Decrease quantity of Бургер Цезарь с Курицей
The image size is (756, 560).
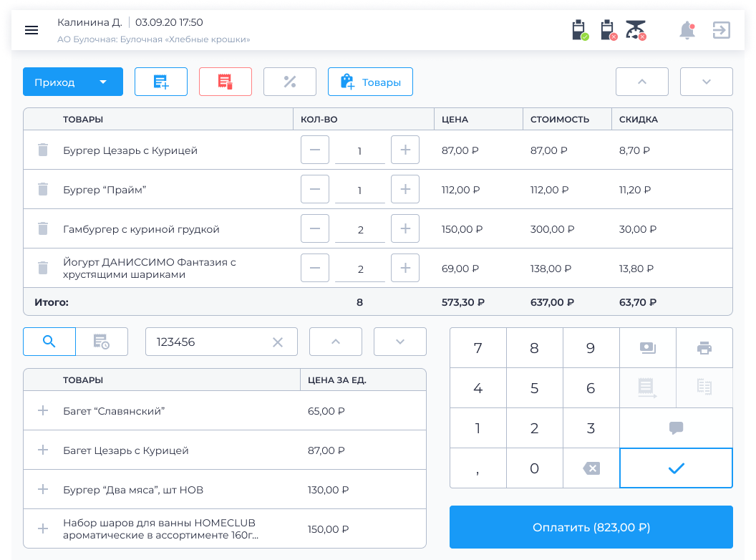pos(315,150)
